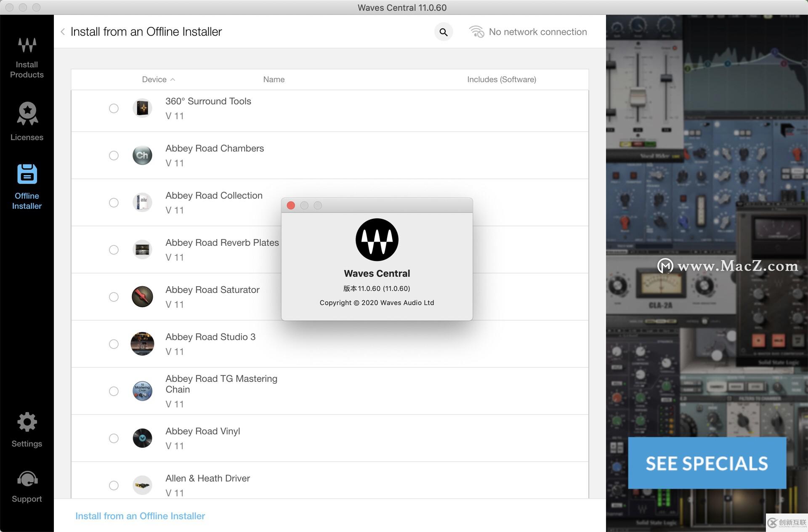Click the no network connection icon

pyautogui.click(x=477, y=32)
